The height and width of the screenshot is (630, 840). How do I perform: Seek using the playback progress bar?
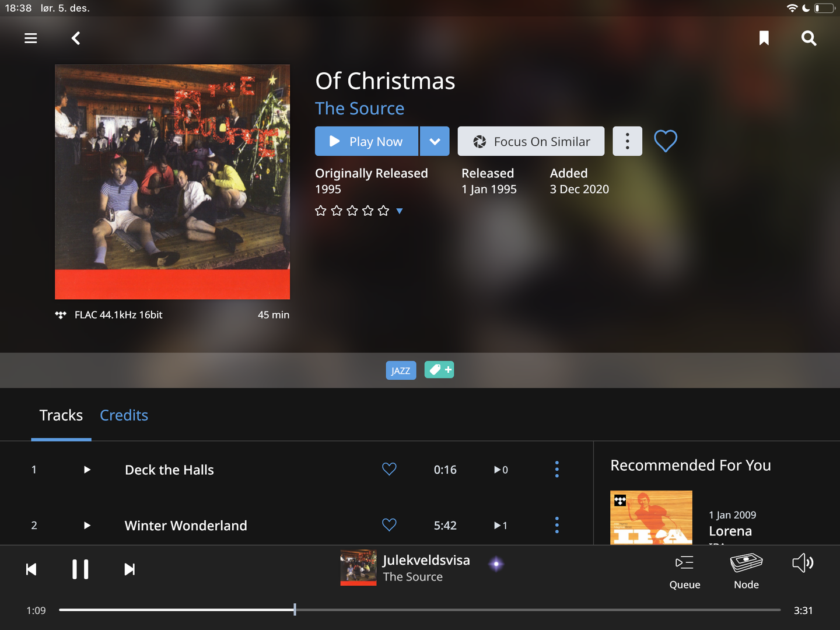(x=419, y=610)
